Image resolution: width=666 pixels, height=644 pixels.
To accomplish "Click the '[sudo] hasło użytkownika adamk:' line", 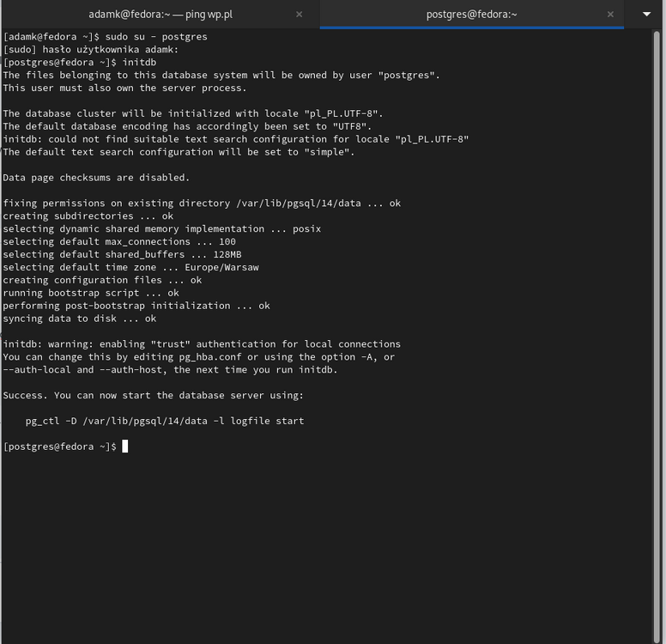I will pos(91,50).
